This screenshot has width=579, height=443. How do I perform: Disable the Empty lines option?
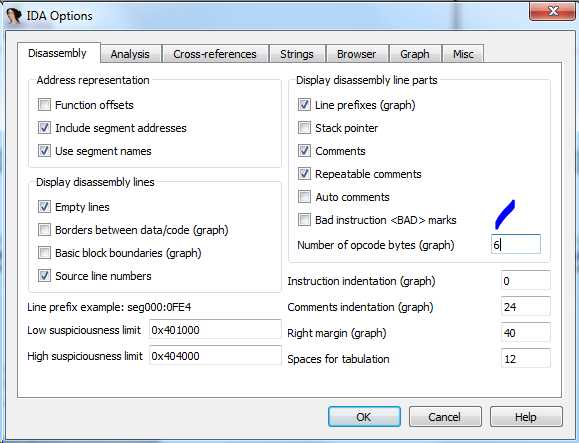(44, 207)
